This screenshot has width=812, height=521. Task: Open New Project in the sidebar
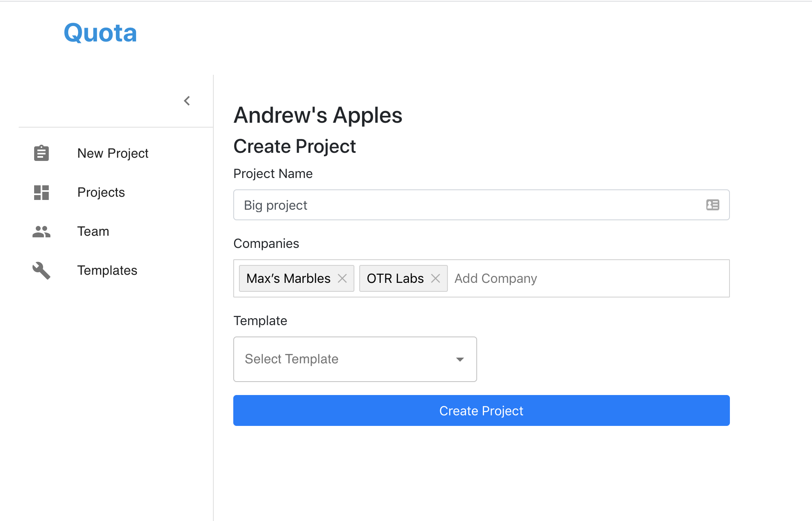point(113,153)
